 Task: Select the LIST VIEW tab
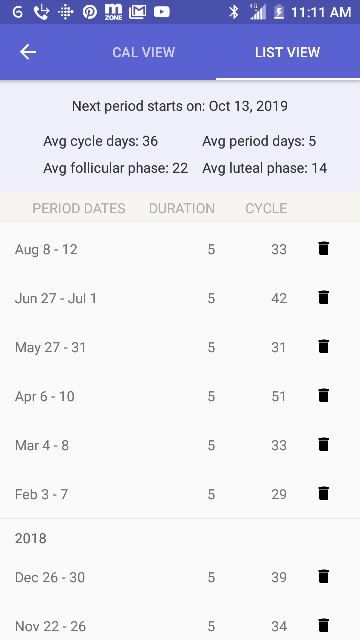[x=287, y=52]
